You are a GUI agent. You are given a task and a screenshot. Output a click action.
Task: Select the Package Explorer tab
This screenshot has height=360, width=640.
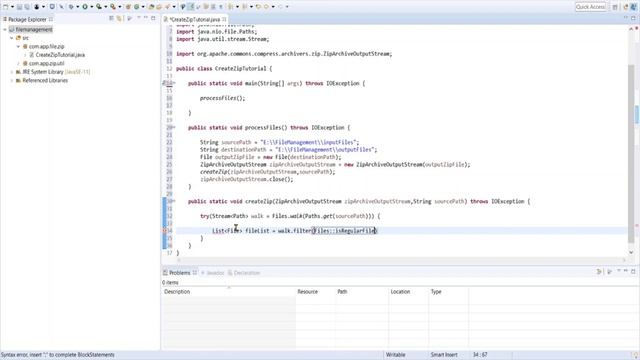pos(27,19)
